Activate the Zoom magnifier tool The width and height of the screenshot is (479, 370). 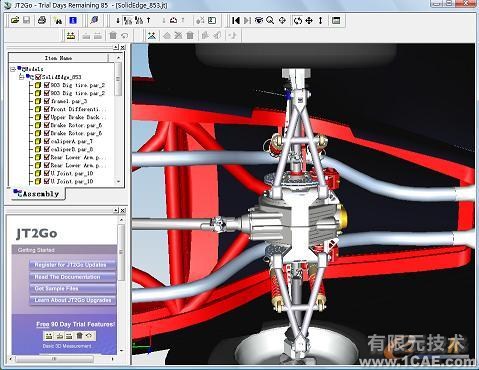(x=270, y=21)
